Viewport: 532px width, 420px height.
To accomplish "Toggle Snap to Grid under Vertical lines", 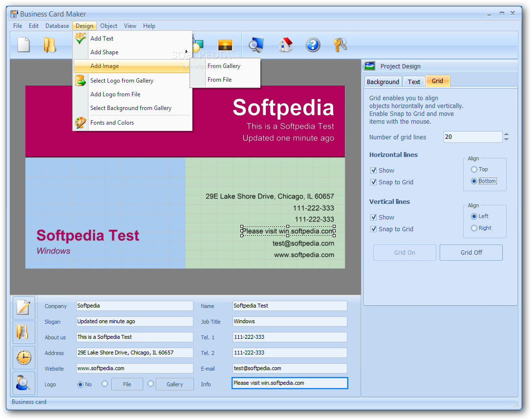I will click(x=373, y=229).
